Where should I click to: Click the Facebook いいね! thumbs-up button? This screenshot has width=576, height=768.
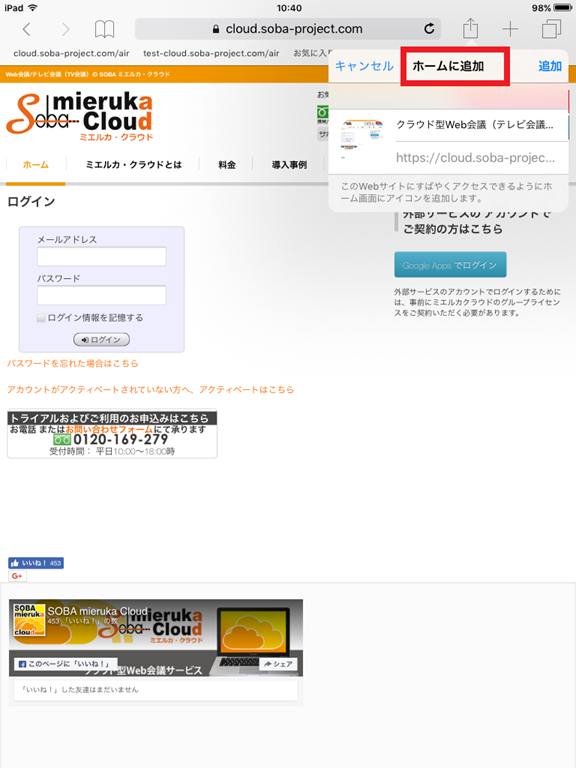pos(36,563)
